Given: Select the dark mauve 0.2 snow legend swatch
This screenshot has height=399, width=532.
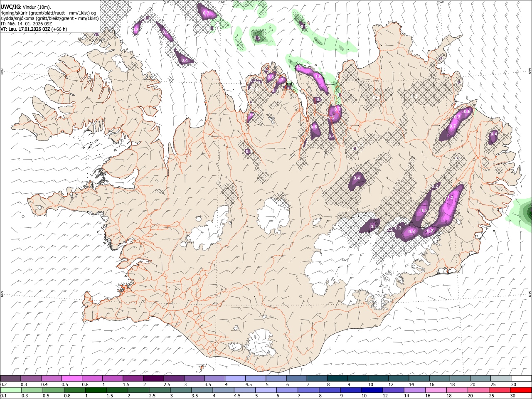Looking at the screenshot, I should click(x=10, y=379).
